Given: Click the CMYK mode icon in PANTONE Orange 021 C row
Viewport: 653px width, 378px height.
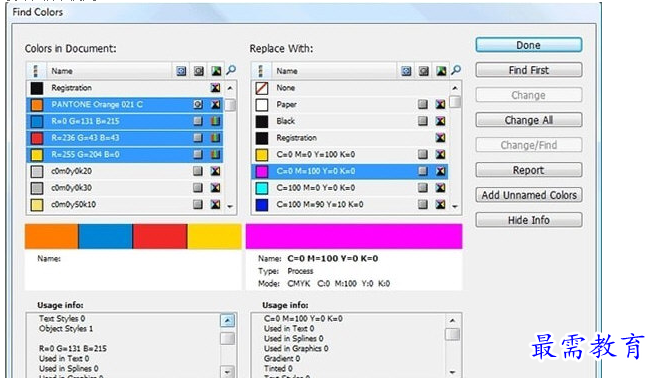Looking at the screenshot, I should pyautogui.click(x=215, y=104).
